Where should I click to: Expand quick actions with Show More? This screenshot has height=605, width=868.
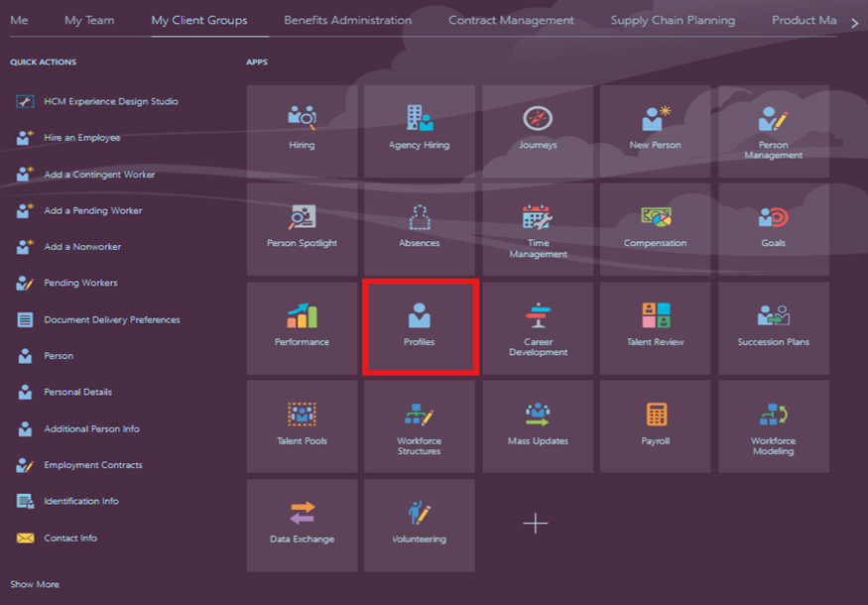click(x=35, y=584)
